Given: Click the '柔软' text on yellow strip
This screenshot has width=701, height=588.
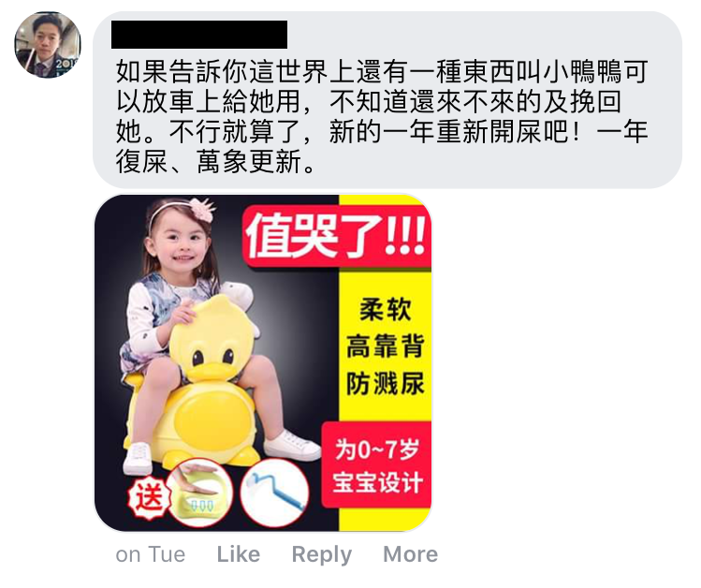Looking at the screenshot, I should click(385, 309).
